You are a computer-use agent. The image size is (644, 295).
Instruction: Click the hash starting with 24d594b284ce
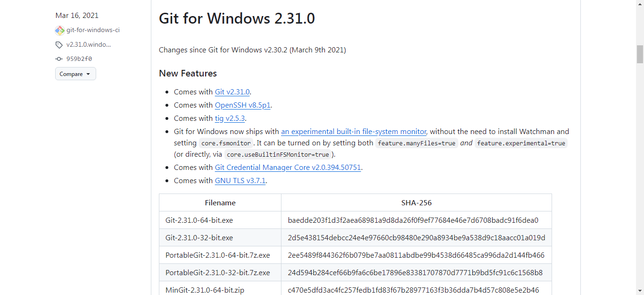pos(415,273)
